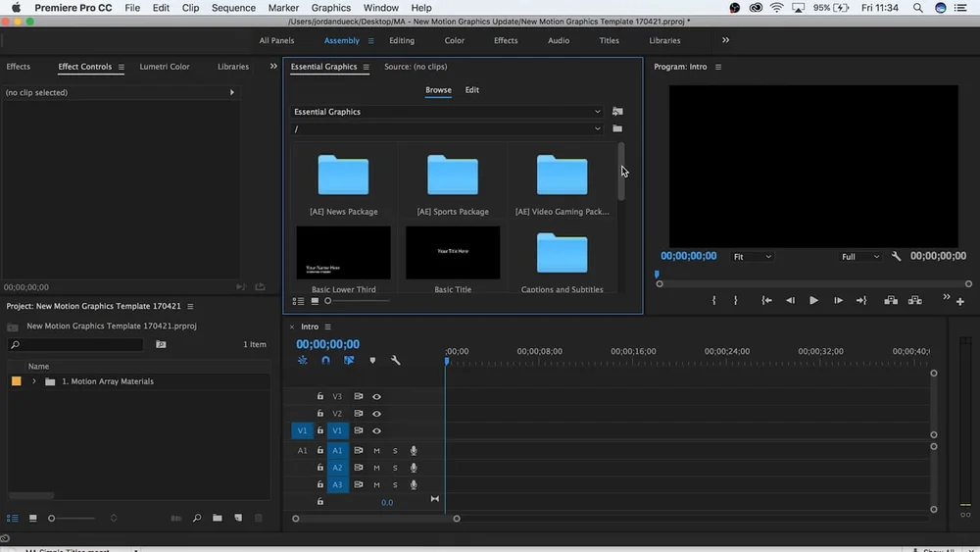The image size is (980, 552).
Task: Click the Lift button in Program monitor
Action: pos(891,301)
